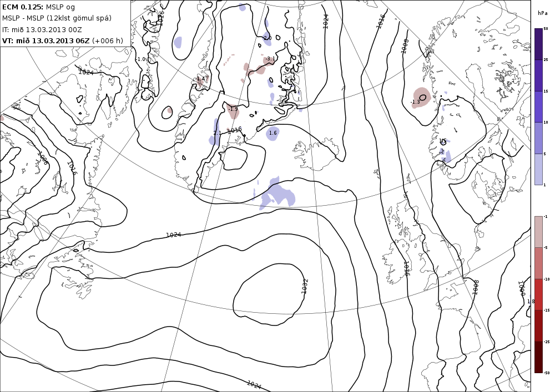Click the '-1.0' pressure difference value
This screenshot has height=392, width=555.
pos(141,59)
